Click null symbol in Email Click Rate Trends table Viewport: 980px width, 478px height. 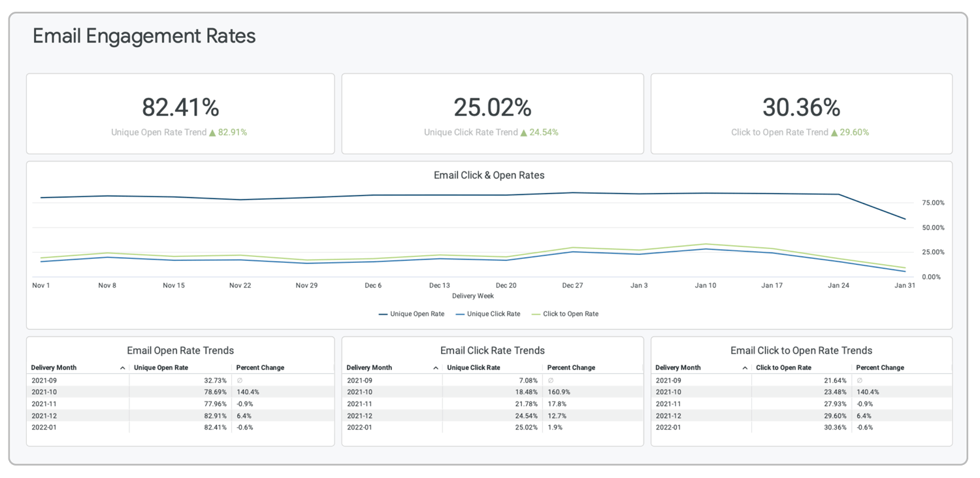pyautogui.click(x=551, y=381)
